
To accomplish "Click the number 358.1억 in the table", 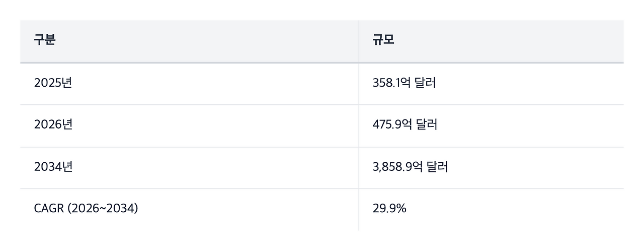I will 392,83.
